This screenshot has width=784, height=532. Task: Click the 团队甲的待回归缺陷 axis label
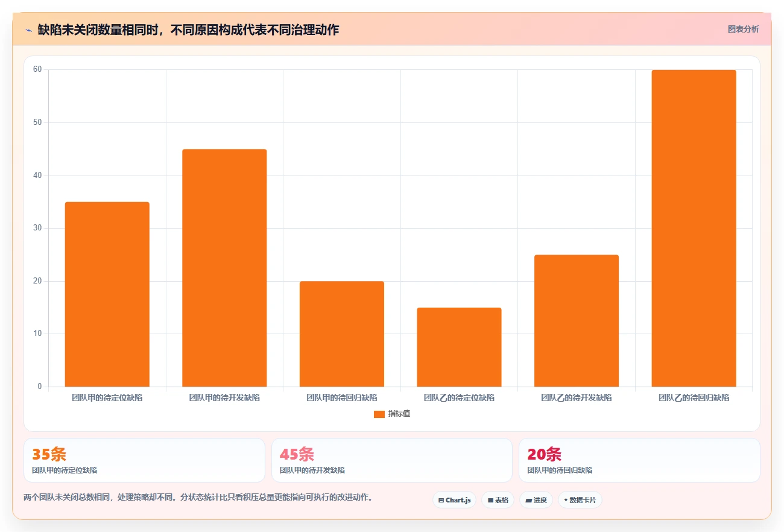(x=342, y=397)
